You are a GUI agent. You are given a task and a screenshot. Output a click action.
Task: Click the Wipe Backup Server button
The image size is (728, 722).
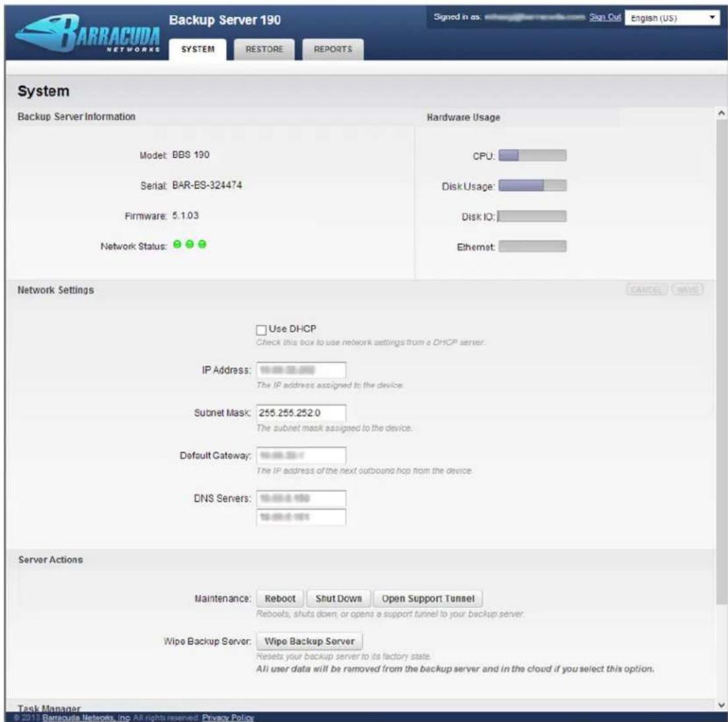pyautogui.click(x=309, y=641)
